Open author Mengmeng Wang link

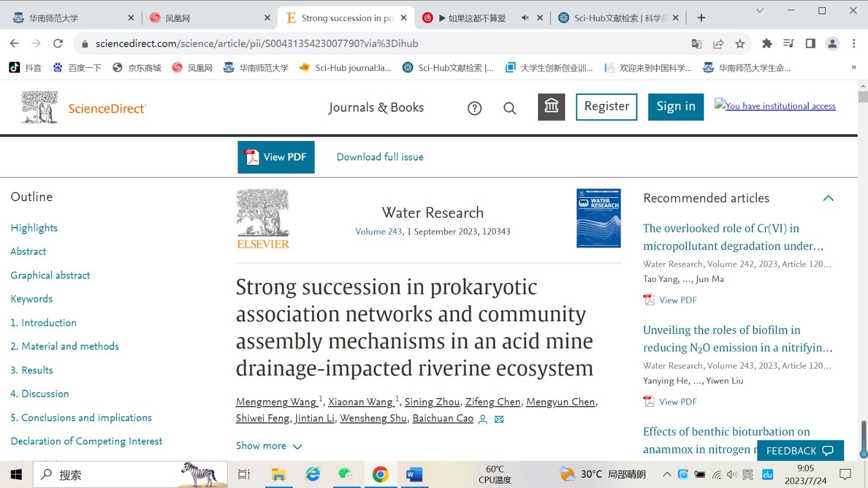coord(277,402)
